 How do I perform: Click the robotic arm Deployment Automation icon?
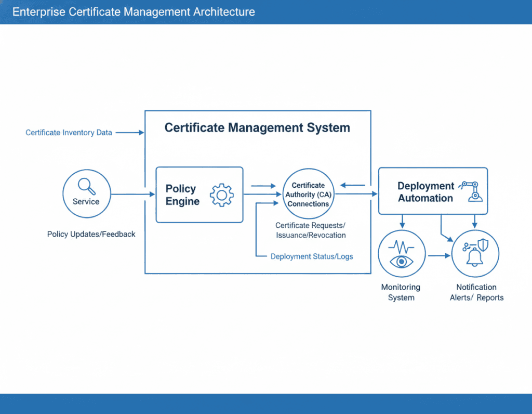pos(470,192)
